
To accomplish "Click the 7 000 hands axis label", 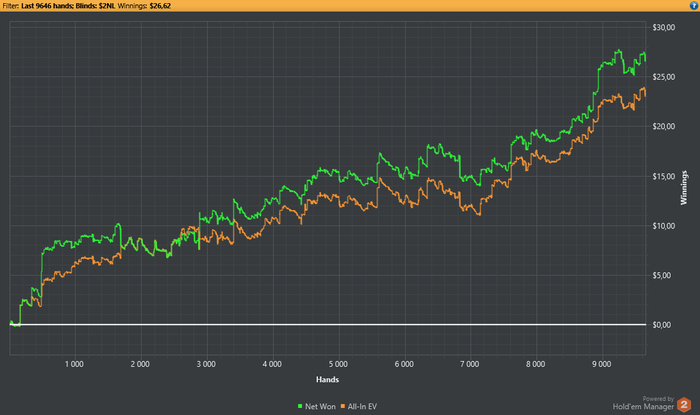I will (x=470, y=365).
